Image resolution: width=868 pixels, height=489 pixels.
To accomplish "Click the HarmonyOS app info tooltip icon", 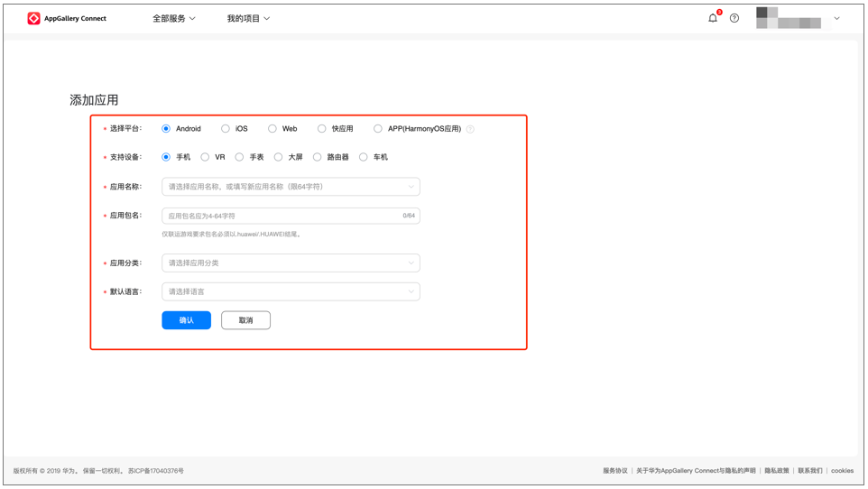I will tap(470, 130).
